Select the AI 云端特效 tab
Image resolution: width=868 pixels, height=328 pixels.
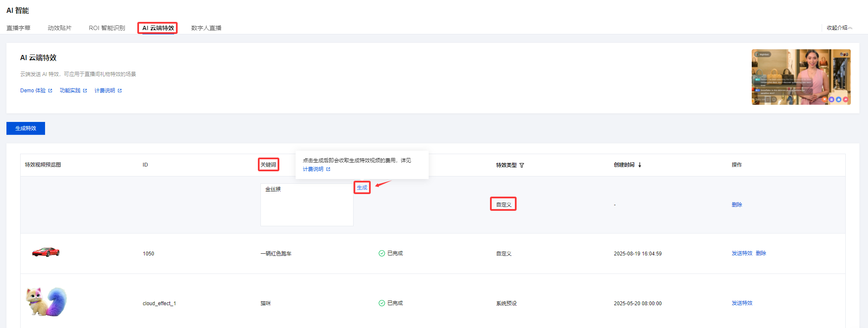(158, 28)
